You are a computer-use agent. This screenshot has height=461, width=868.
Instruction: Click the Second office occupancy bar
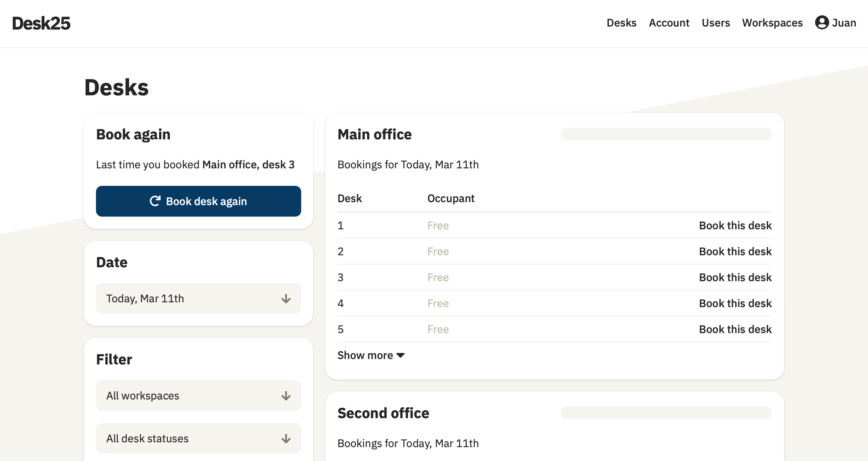coord(666,412)
